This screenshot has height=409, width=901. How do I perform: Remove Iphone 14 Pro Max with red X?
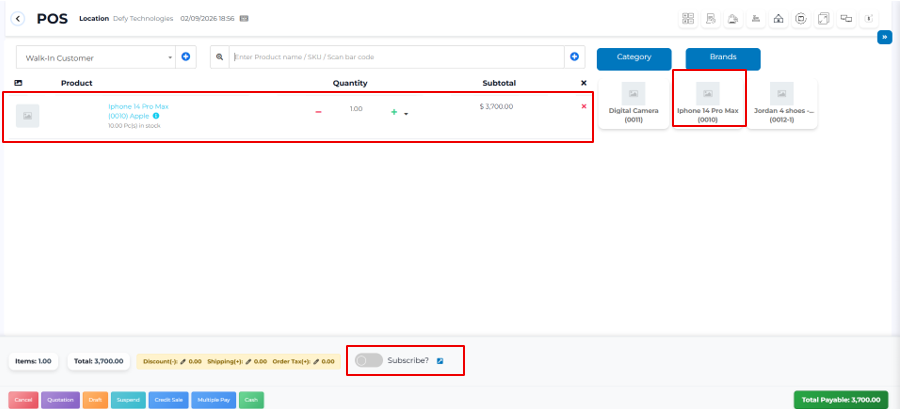[584, 106]
